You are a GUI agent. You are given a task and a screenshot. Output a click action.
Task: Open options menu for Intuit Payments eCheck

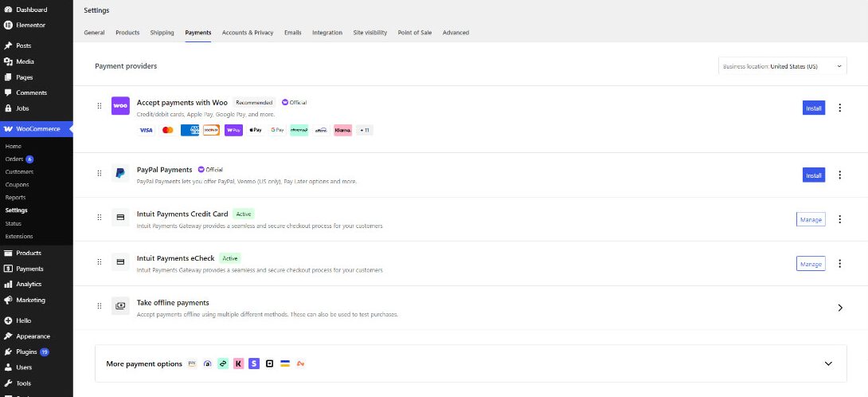[840, 263]
